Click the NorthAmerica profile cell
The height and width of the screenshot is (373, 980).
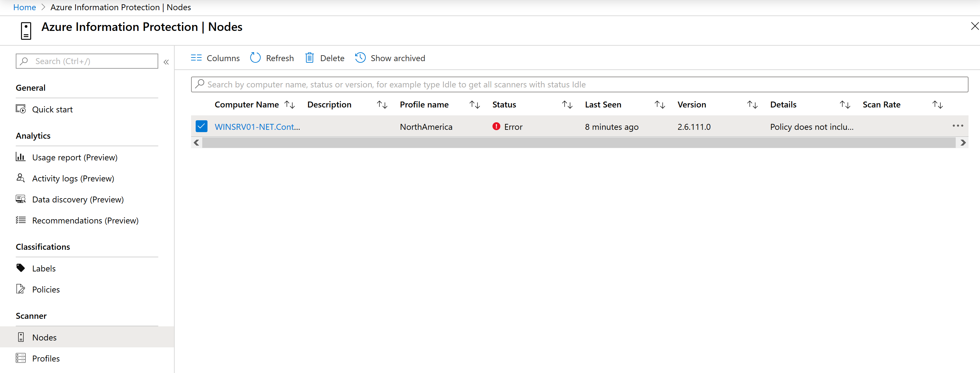(426, 127)
